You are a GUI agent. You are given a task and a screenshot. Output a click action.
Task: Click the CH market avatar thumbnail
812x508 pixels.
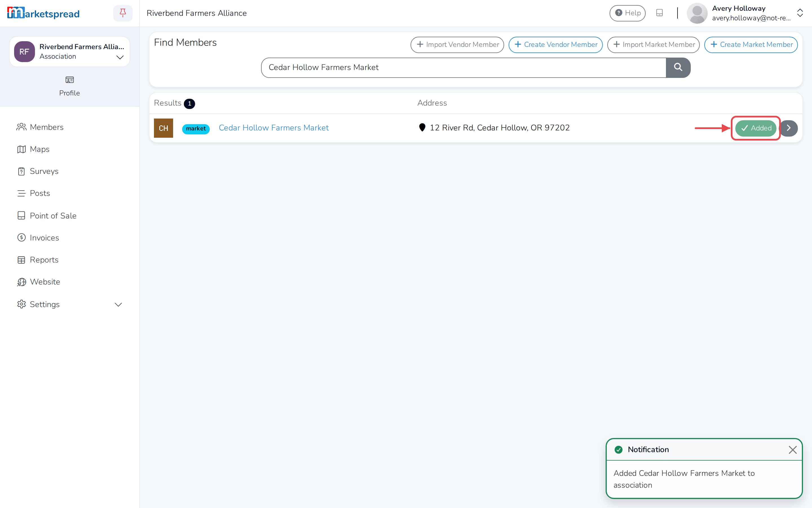point(164,128)
